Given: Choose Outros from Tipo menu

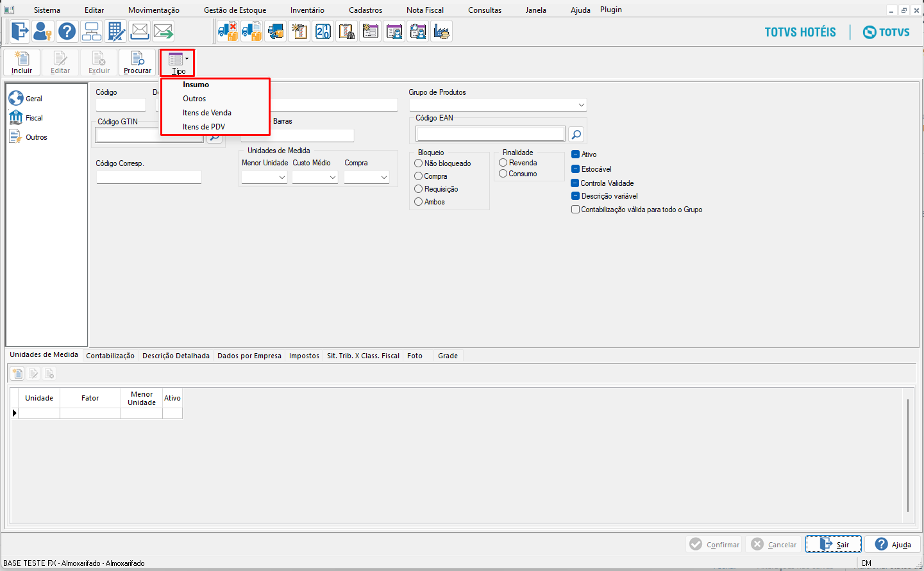Looking at the screenshot, I should (x=194, y=99).
